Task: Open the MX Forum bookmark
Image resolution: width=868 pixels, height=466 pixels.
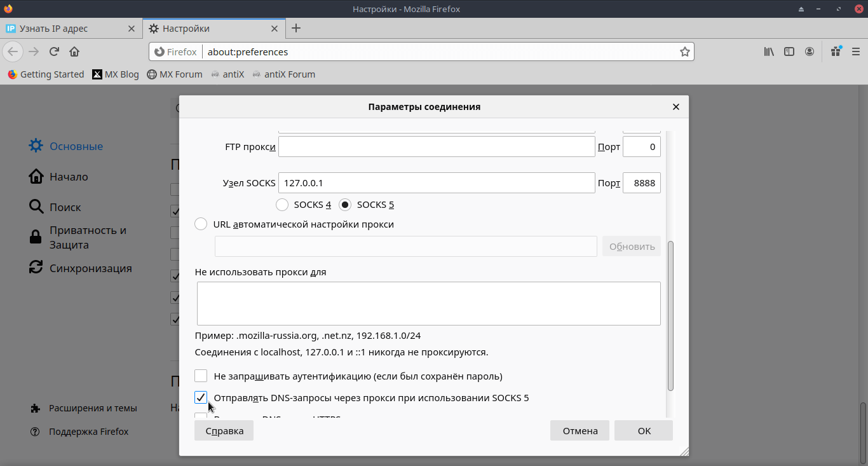Action: point(175,74)
